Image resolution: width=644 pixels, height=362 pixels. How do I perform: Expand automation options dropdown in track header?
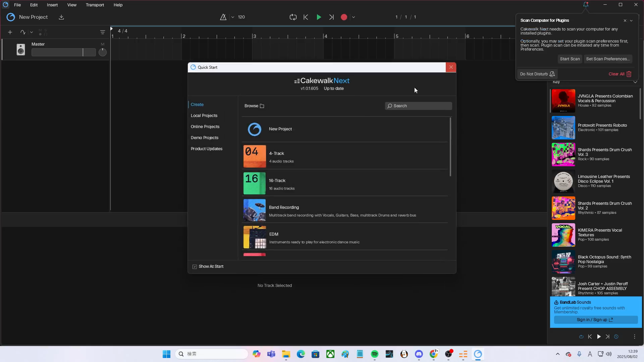(x=32, y=32)
